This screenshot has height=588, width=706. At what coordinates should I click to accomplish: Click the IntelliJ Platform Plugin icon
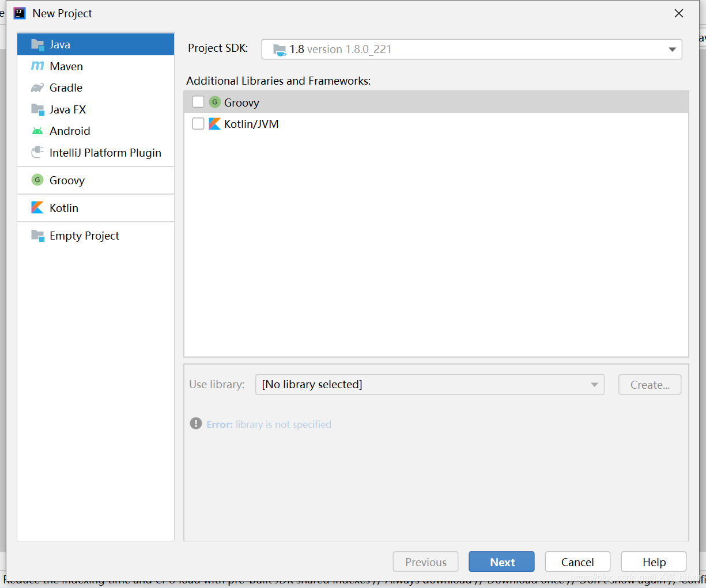(37, 152)
